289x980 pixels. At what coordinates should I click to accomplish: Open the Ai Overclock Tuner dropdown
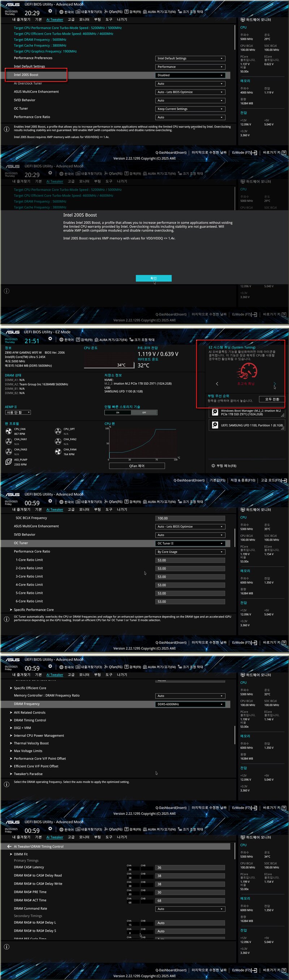pos(190,84)
